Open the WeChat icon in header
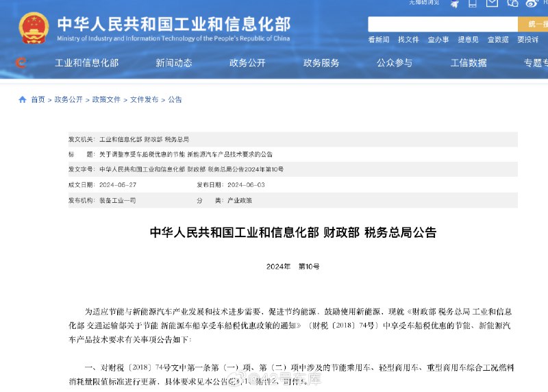The height and width of the screenshot is (392, 548). (512, 3)
